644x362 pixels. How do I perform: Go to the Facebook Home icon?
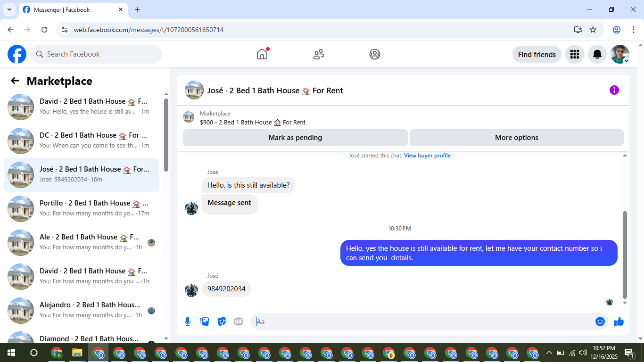click(262, 54)
